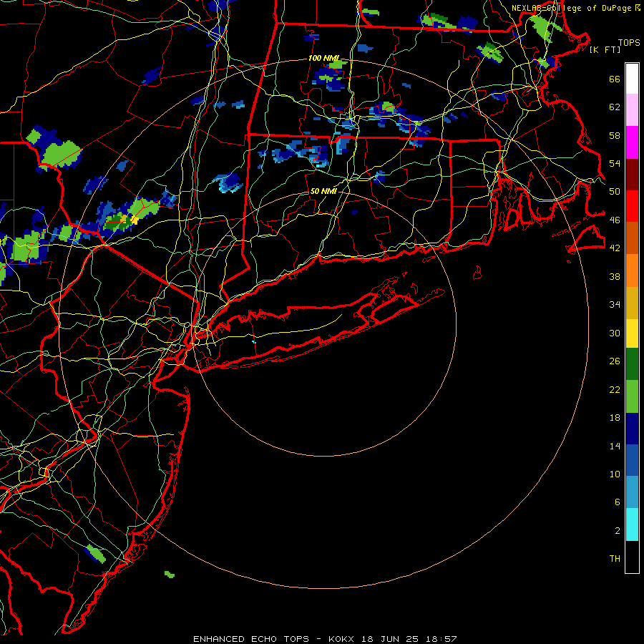Click the '22' legend value
644x644 pixels.
pos(615,389)
